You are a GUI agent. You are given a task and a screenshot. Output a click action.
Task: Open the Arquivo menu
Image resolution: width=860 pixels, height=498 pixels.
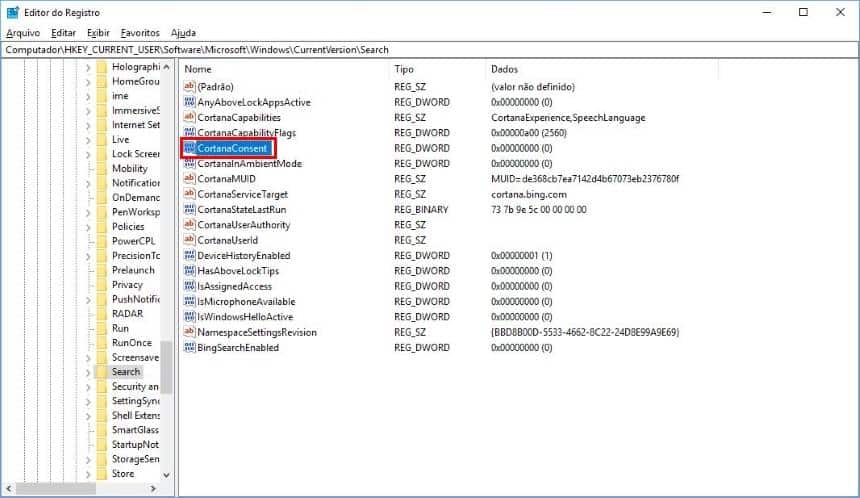click(23, 33)
